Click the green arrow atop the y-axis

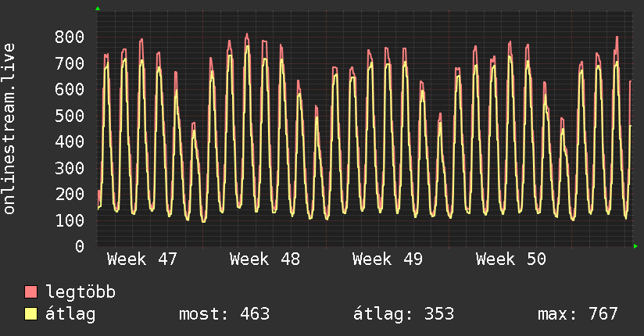(98, 9)
